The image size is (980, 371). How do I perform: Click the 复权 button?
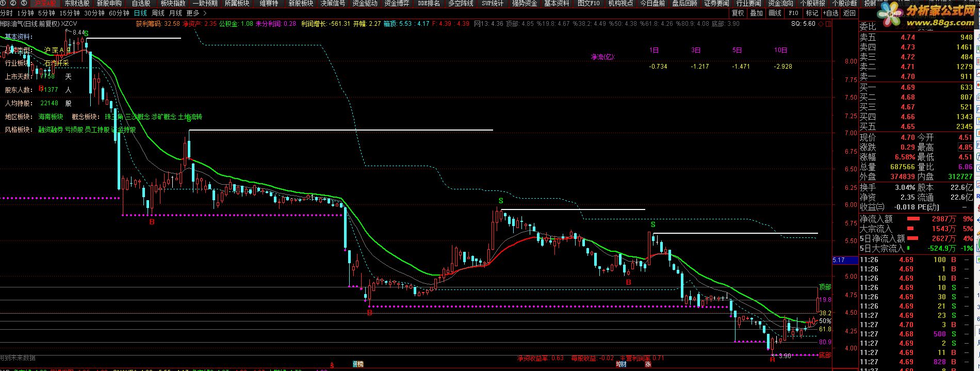(738, 13)
